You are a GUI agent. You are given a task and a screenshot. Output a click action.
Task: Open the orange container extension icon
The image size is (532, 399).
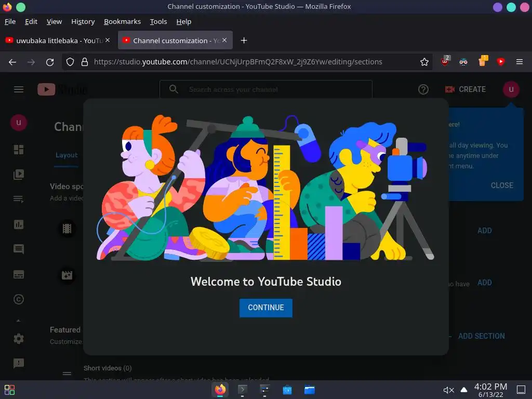coord(483,61)
